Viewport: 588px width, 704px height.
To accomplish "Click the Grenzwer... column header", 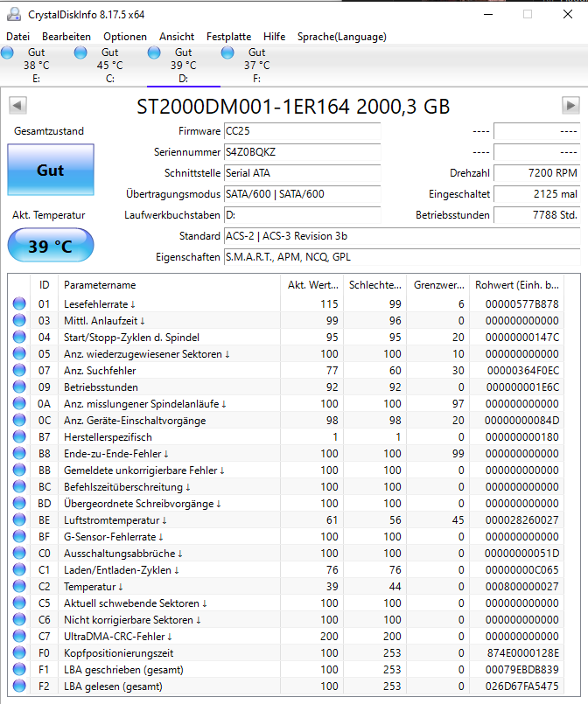I will [438, 284].
